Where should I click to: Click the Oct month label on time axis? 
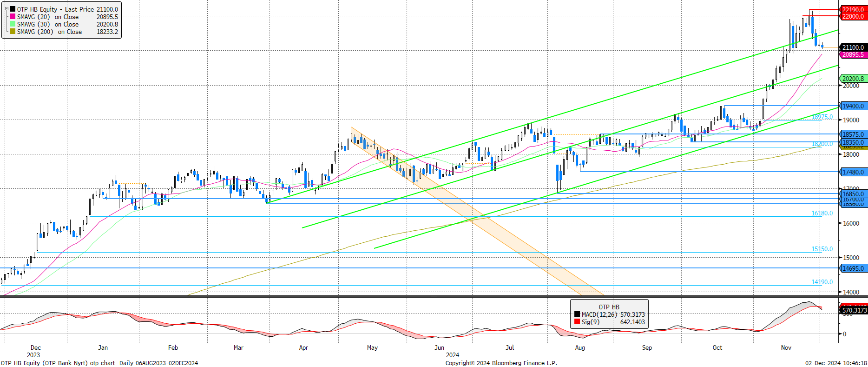pyautogui.click(x=717, y=347)
